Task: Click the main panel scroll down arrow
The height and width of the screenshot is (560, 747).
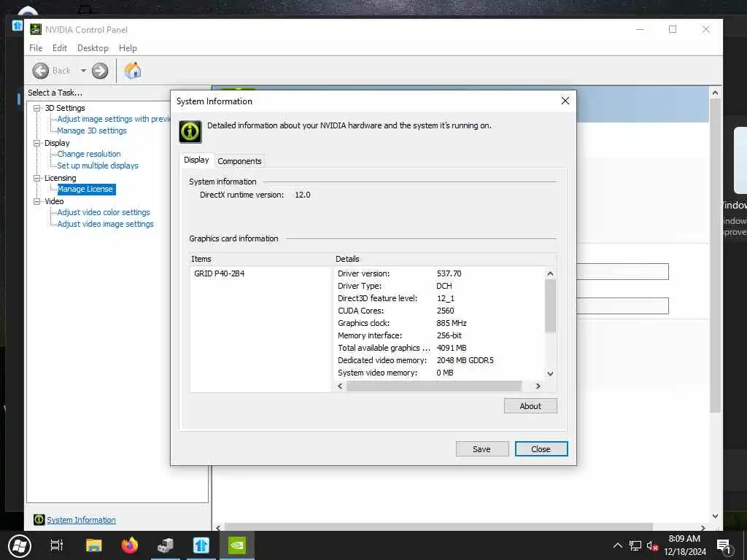Action: [x=715, y=516]
